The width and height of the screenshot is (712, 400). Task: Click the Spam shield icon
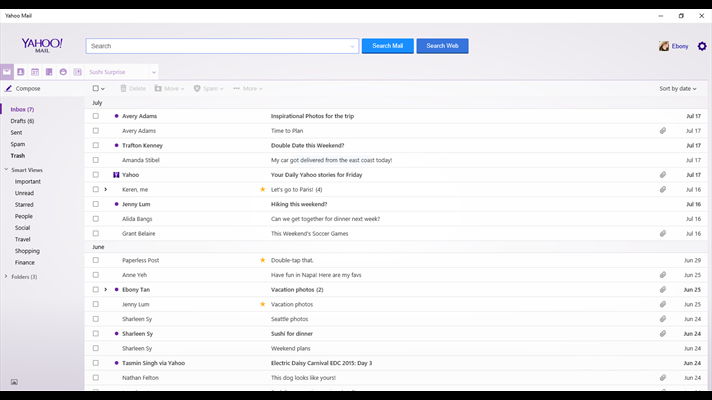(197, 89)
